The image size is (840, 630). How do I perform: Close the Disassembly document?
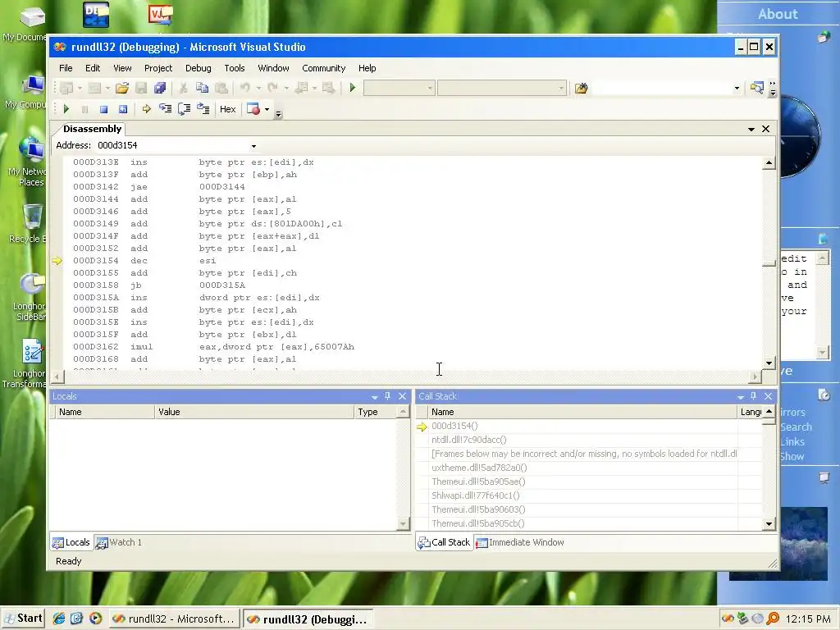765,129
